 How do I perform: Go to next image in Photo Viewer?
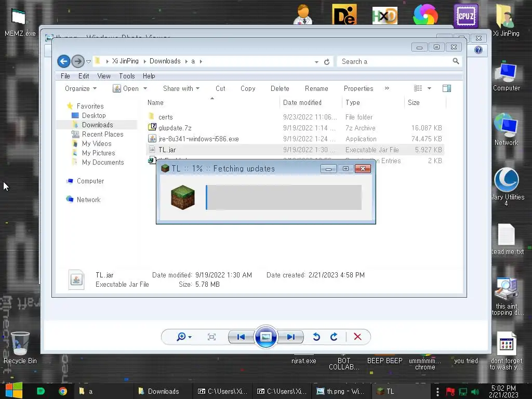[290, 337]
